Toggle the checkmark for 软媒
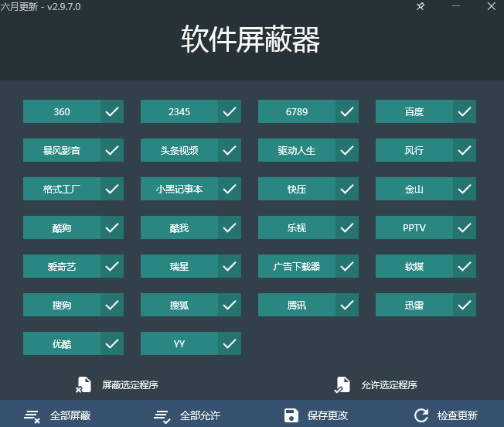Screen dimensions: 504x427 pos(465,266)
